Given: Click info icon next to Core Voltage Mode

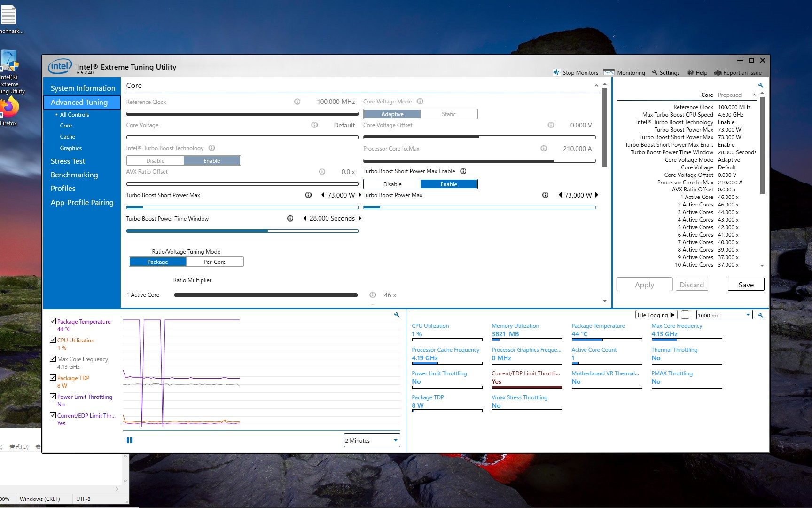Looking at the screenshot, I should 420,101.
